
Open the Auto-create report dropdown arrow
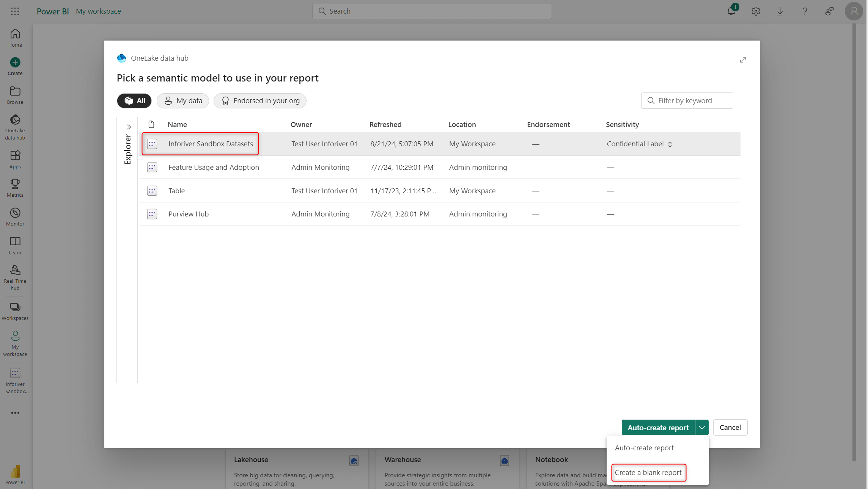tap(702, 428)
